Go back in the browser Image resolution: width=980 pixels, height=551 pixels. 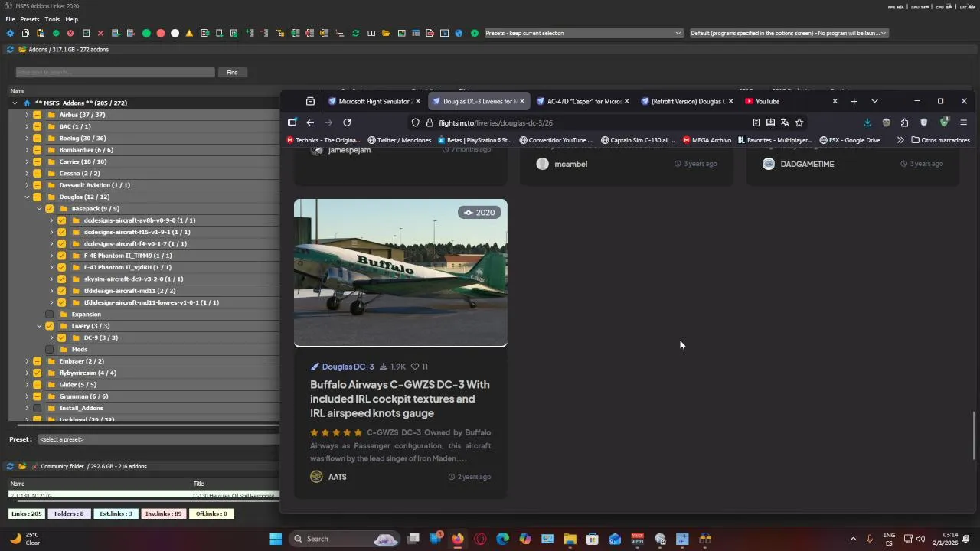point(310,122)
